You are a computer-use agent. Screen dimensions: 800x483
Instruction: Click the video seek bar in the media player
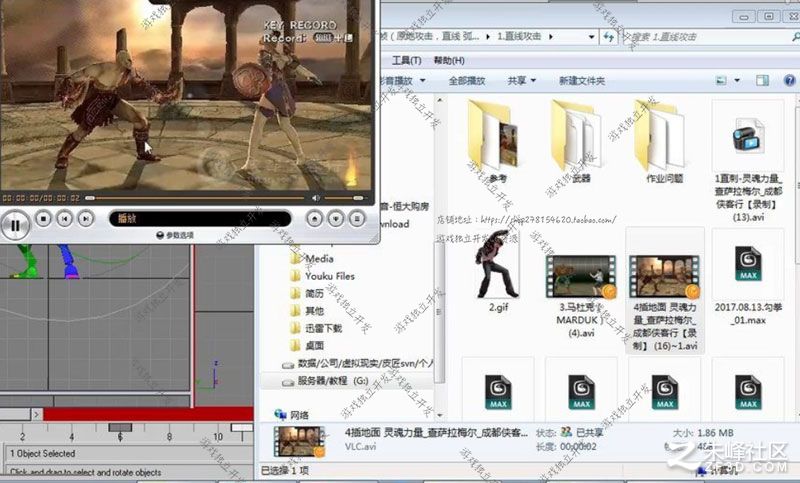[x=196, y=198]
